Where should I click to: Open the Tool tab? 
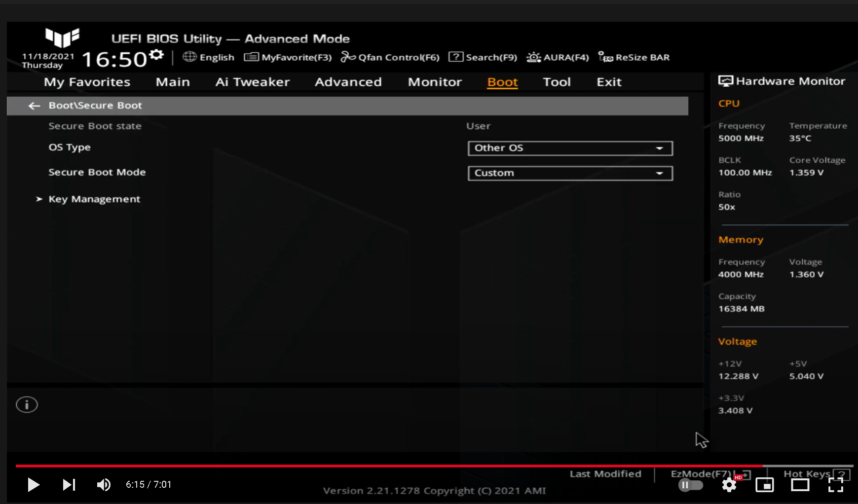coord(557,82)
